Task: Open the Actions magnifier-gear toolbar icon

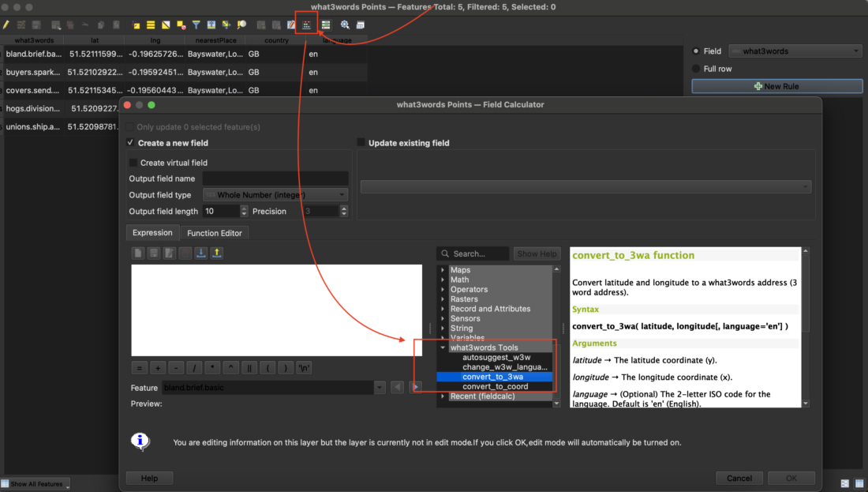Action: [345, 25]
